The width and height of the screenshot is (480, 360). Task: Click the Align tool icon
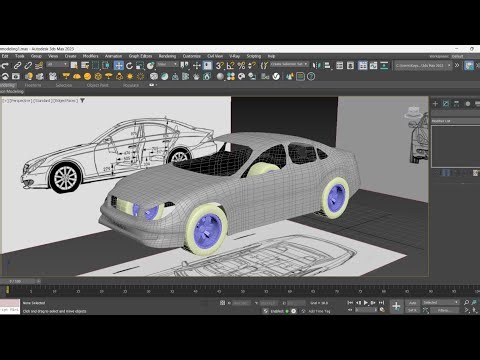pos(328,65)
